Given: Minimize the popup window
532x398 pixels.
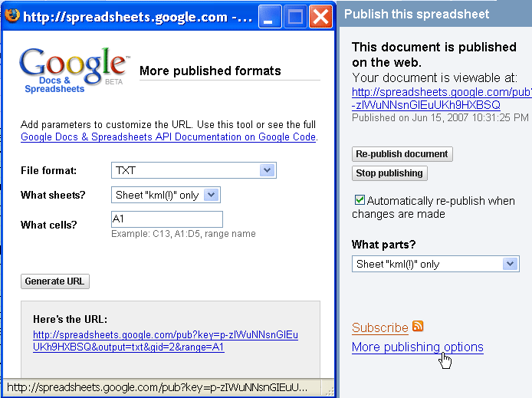Looking at the screenshot, I should click(x=270, y=16).
